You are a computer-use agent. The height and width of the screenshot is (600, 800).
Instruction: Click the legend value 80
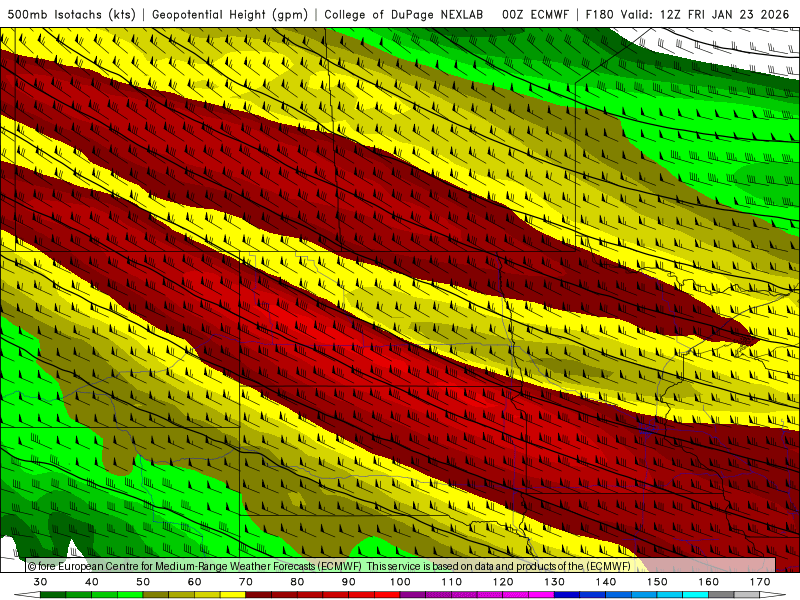pyautogui.click(x=297, y=582)
